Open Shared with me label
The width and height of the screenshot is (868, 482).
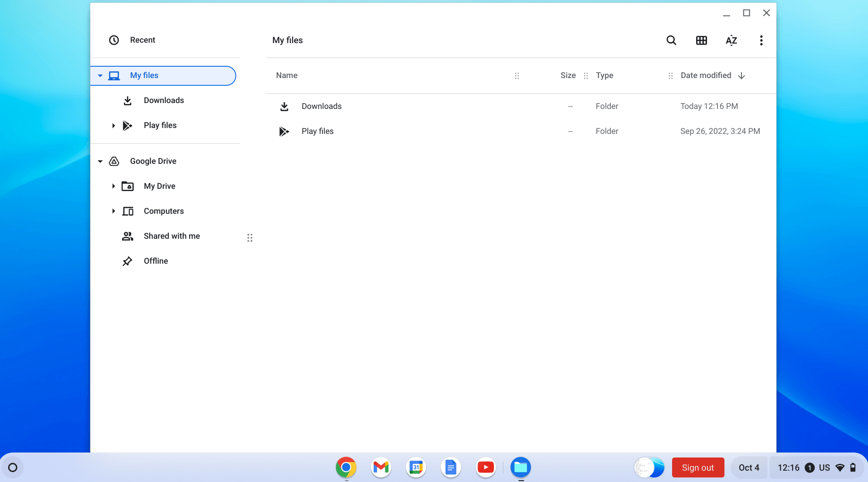[x=172, y=236]
